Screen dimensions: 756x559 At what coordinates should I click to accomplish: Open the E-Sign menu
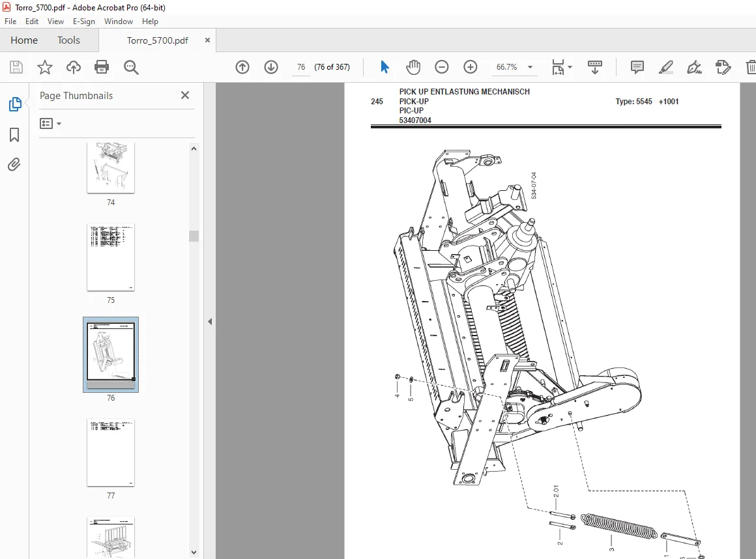click(84, 21)
